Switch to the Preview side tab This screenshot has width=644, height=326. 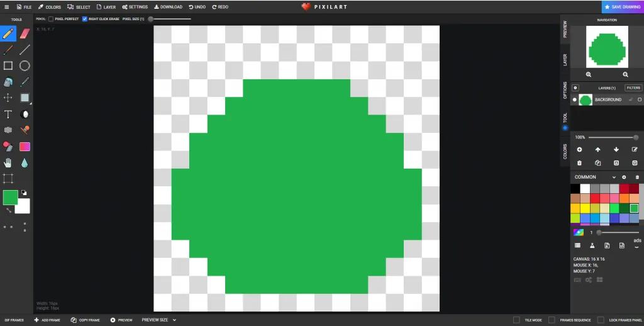tap(565, 29)
